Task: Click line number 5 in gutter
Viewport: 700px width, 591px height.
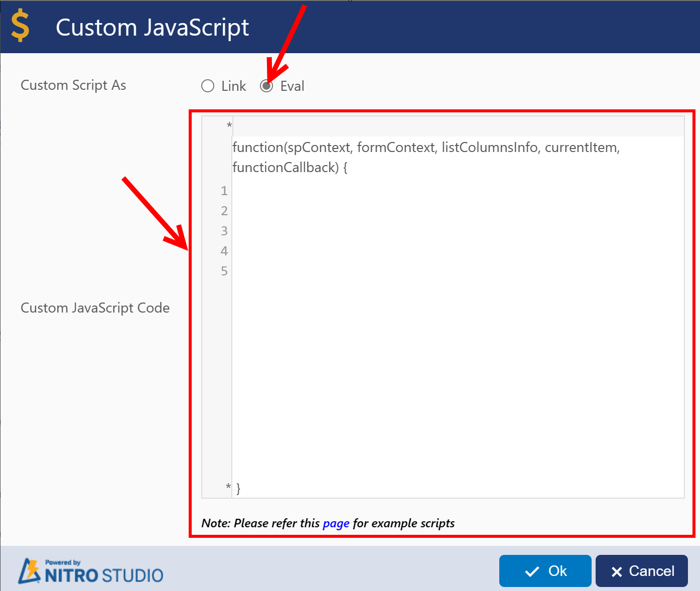Action: pos(224,271)
